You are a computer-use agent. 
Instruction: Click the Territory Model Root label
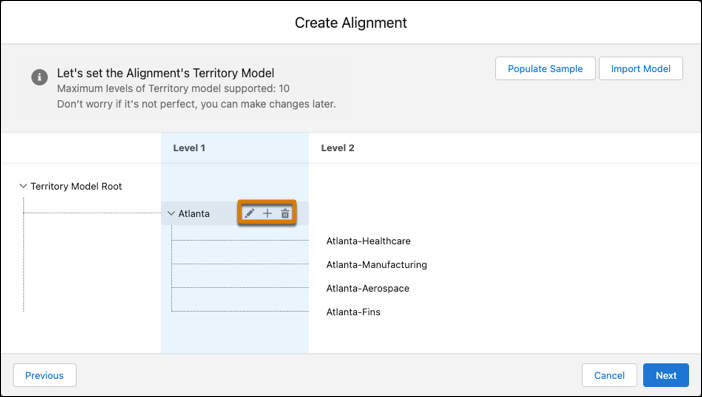pos(76,186)
